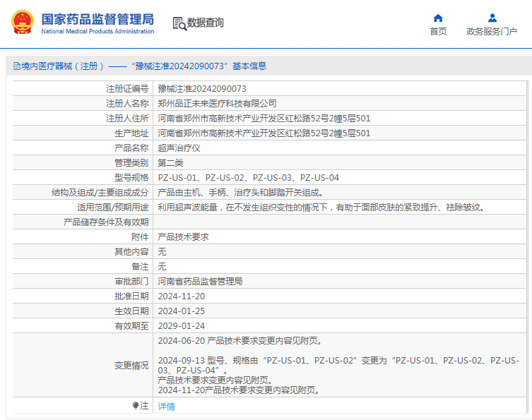The height and width of the screenshot is (420, 532).
Task: Click the 产品技术要求 attachment entry
Action: (x=183, y=237)
